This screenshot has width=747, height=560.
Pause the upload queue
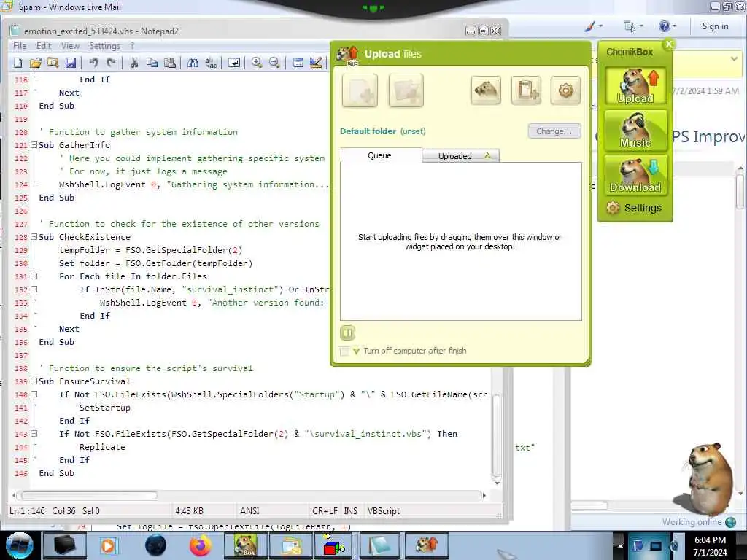[348, 332]
